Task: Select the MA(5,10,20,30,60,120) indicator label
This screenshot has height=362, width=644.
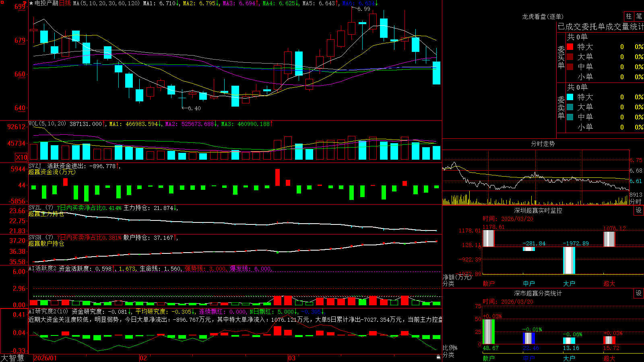Action: click(106, 3)
